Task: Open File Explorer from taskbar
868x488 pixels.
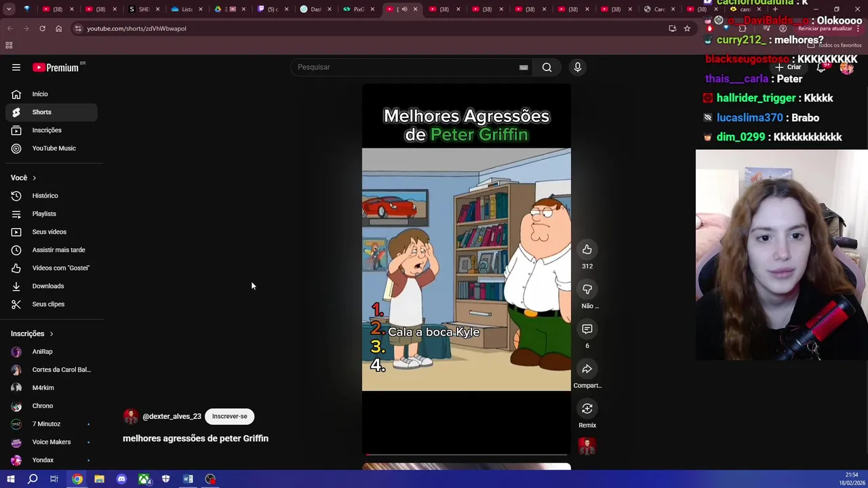Action: coord(99,479)
